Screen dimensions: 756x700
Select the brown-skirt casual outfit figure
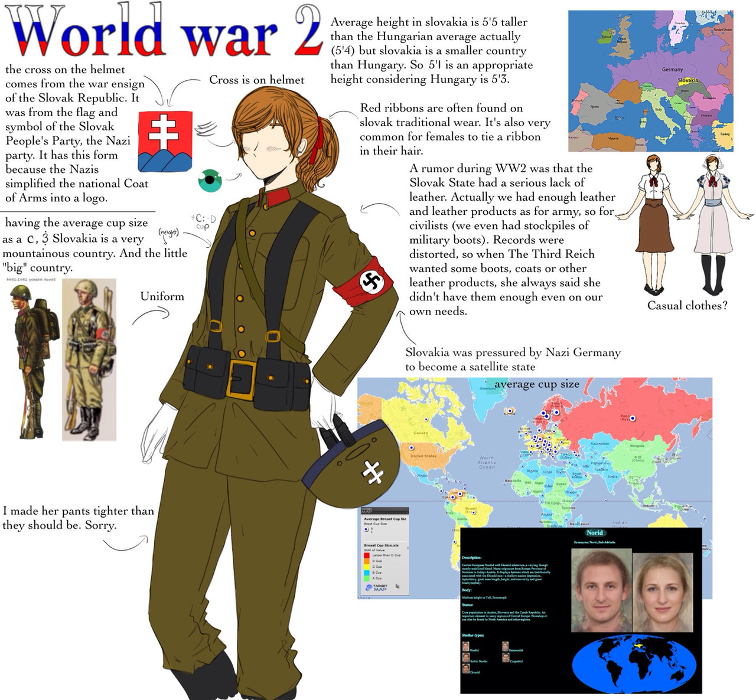tap(653, 224)
